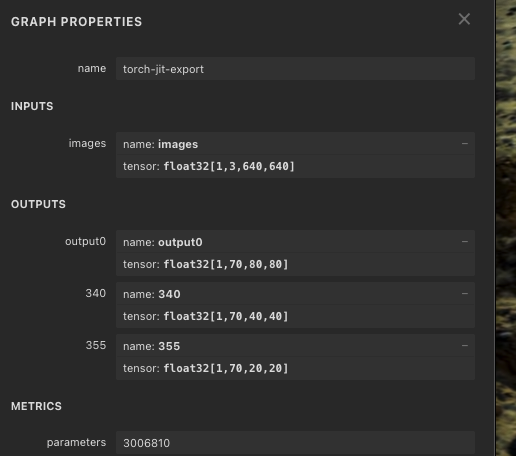
Task: Collapse the 340 output entry
Action: click(x=465, y=294)
